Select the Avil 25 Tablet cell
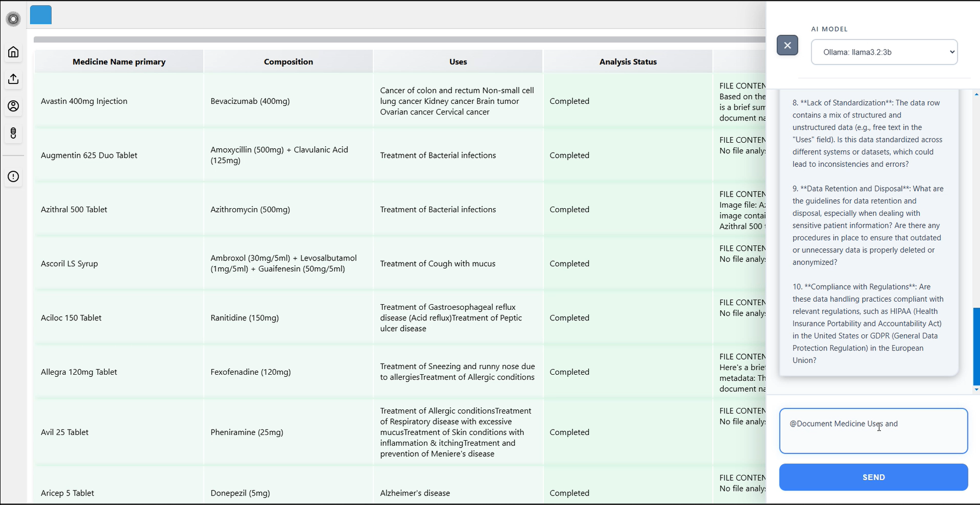 119,432
